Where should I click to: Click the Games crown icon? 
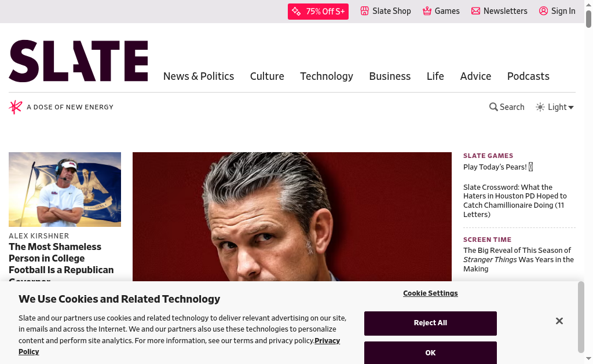(x=427, y=11)
